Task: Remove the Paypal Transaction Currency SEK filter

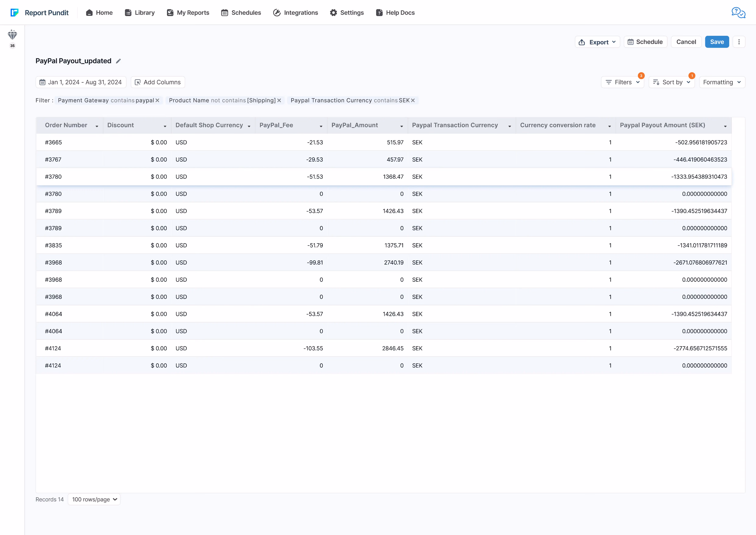Action: point(413,101)
